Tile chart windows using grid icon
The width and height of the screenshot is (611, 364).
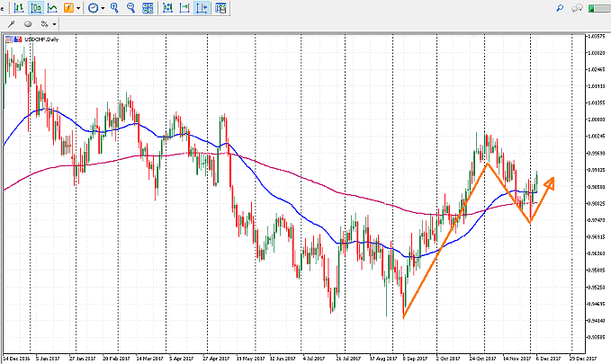(148, 8)
